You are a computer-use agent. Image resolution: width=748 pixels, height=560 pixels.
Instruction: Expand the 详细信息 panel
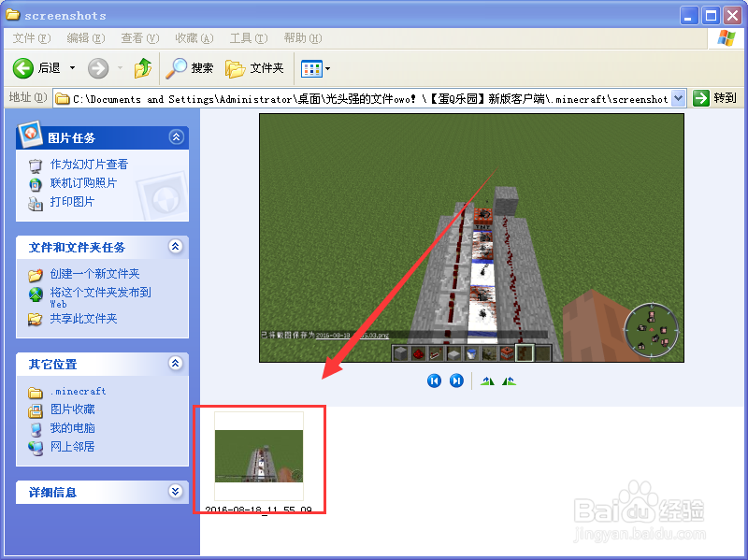click(176, 492)
